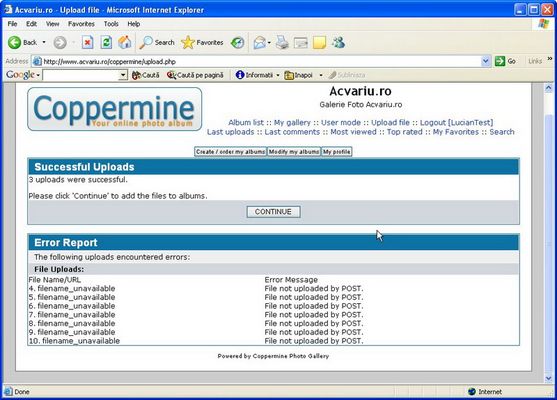
Task: Expand the Links toolbar chevron
Action: 550,59
